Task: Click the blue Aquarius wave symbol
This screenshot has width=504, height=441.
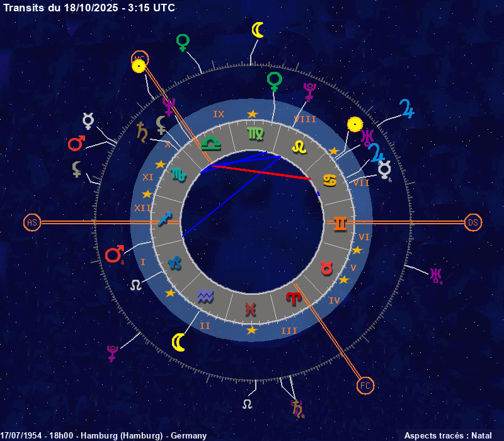Action: point(205,295)
